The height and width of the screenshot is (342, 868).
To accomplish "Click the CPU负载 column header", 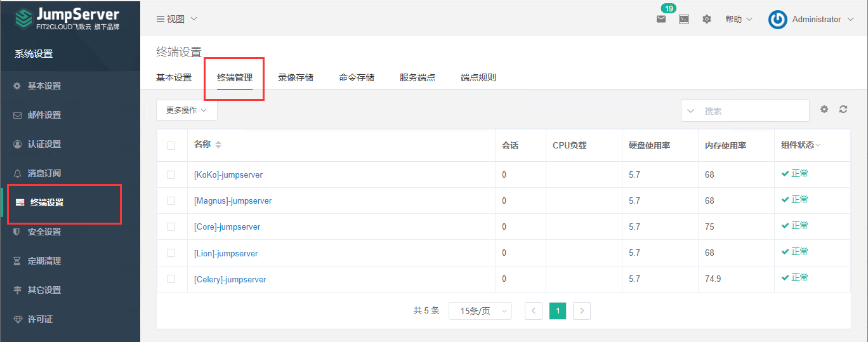I will [x=570, y=145].
